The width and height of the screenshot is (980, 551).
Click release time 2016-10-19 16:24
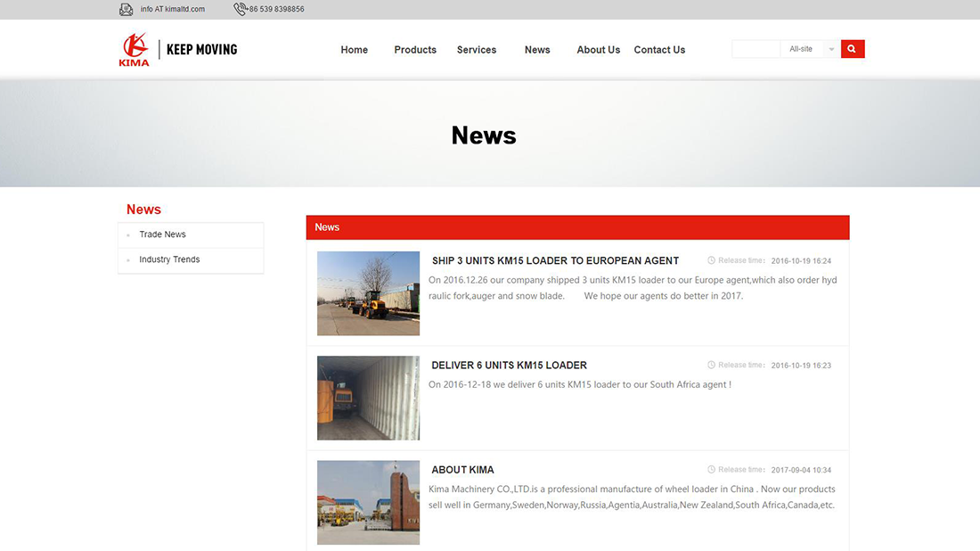801,261
